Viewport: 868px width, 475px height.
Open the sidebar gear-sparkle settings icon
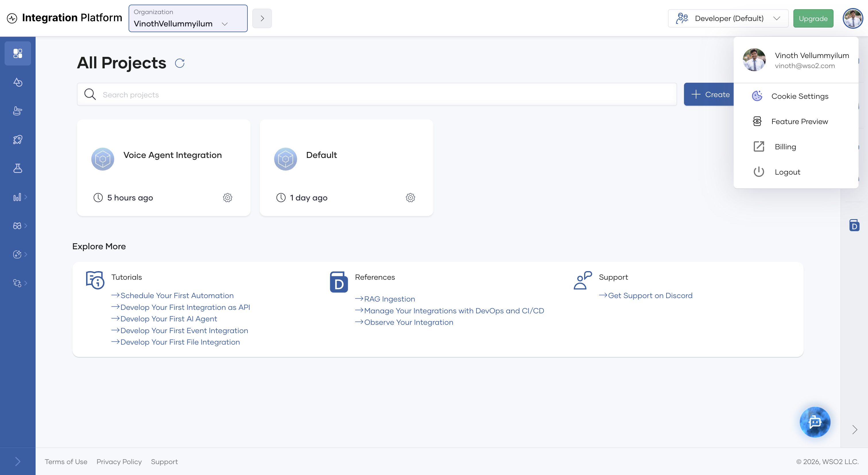coord(18,254)
